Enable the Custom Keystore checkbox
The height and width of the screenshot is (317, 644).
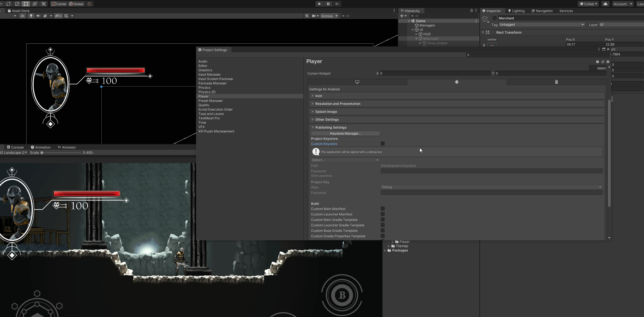tap(383, 144)
